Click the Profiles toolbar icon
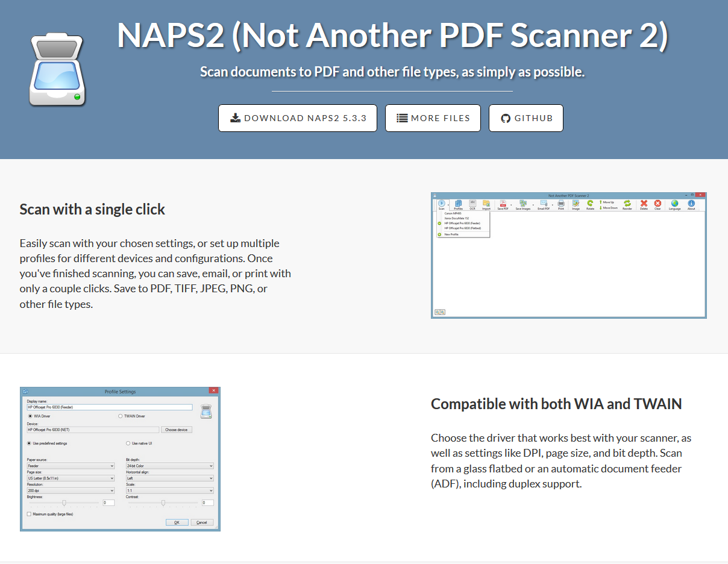Image resolution: width=728 pixels, height=564 pixels. (458, 204)
